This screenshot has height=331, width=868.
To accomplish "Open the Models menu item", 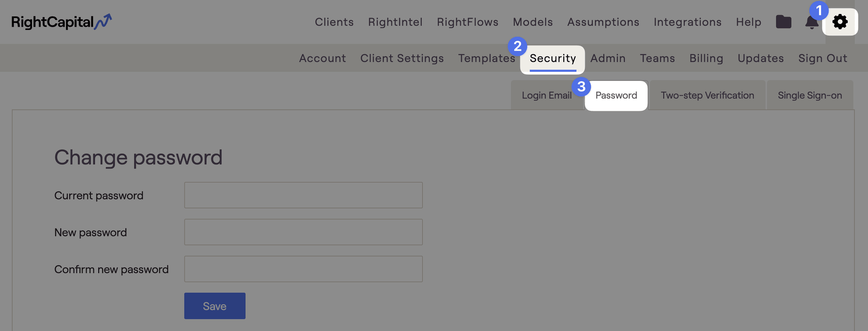I will (533, 22).
